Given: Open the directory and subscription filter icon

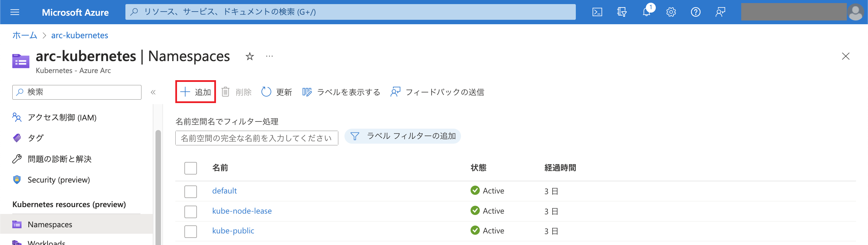Looking at the screenshot, I should [x=622, y=12].
